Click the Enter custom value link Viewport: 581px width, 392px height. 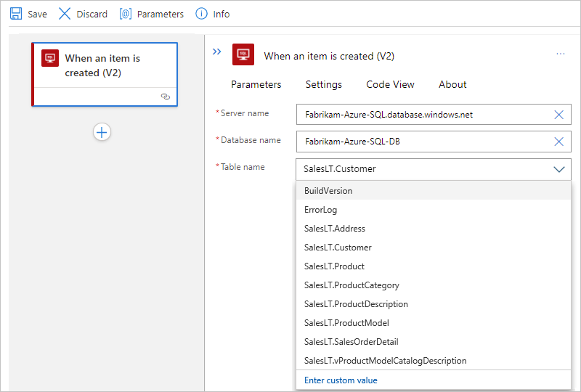coord(341,380)
